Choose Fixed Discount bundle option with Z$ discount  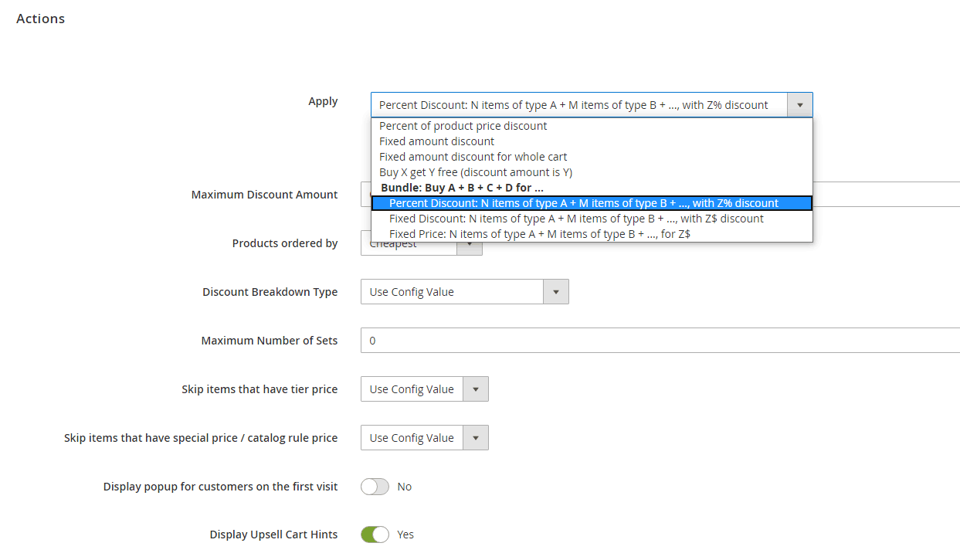(x=592, y=219)
